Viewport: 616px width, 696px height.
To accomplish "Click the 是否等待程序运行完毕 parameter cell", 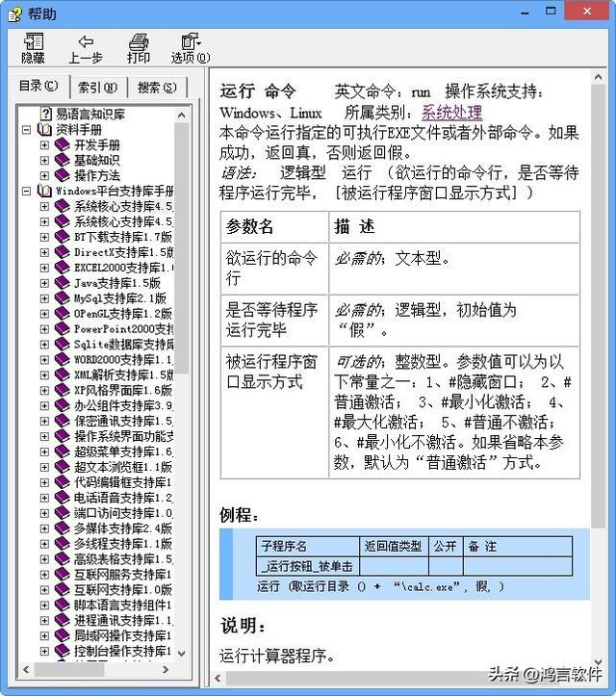I will click(x=274, y=320).
